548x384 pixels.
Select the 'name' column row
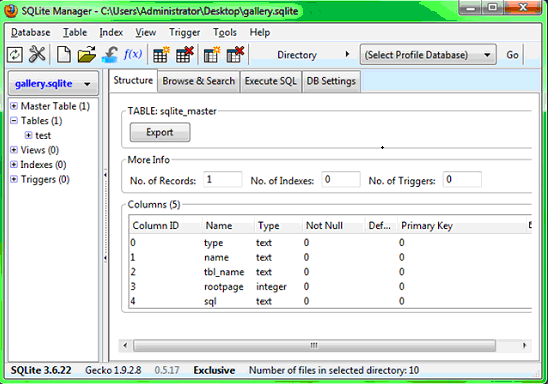[x=330, y=257]
